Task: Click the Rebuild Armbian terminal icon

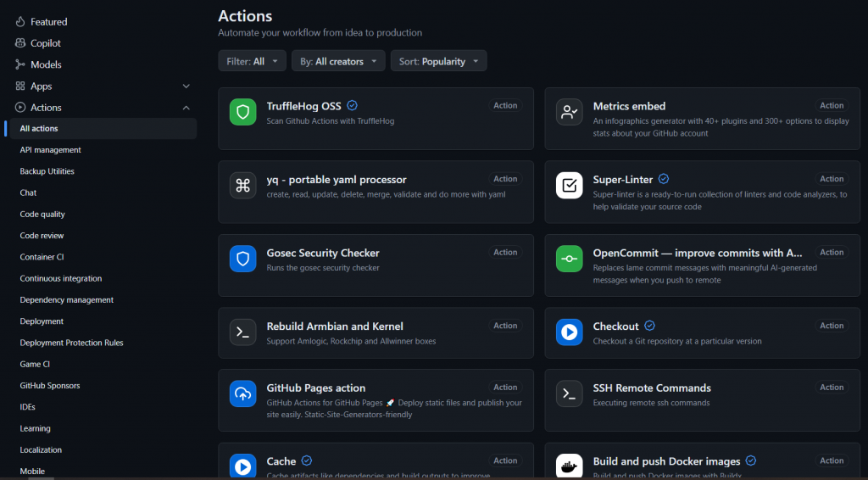Action: [x=243, y=332]
